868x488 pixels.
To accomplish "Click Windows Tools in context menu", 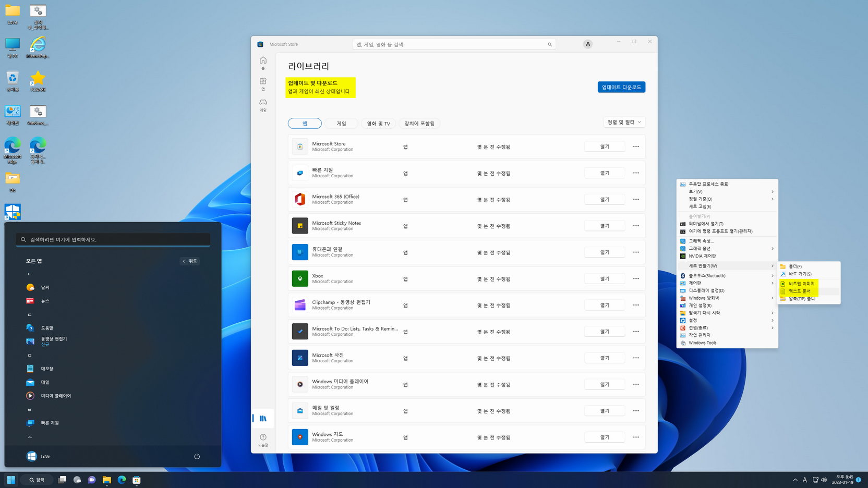I will (727, 343).
